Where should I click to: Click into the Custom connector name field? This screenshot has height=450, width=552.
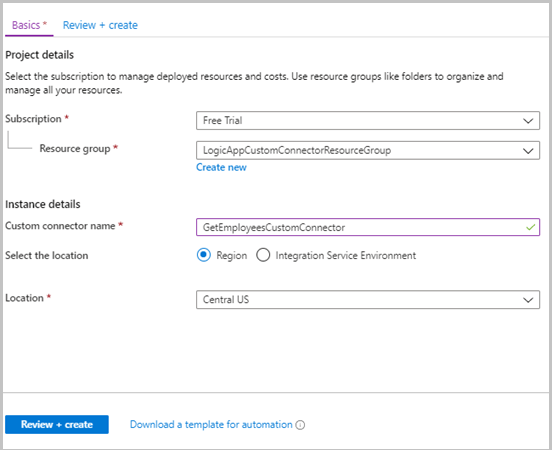coord(368,227)
